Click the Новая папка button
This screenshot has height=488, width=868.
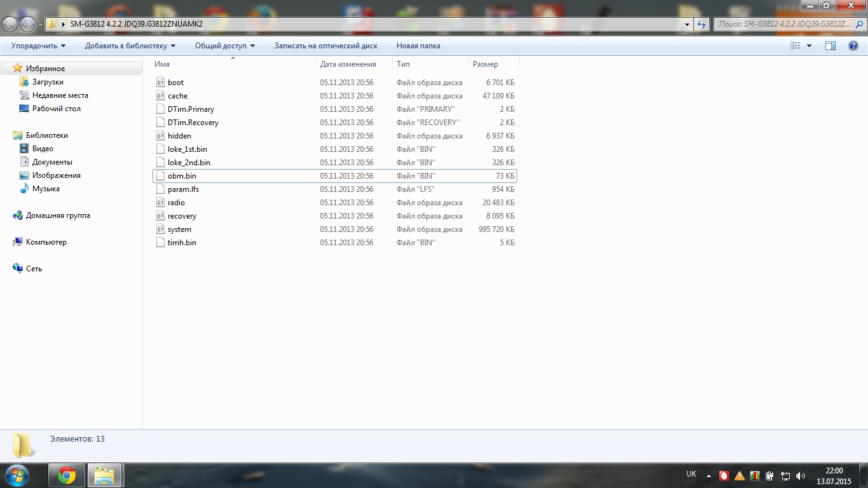click(x=418, y=46)
